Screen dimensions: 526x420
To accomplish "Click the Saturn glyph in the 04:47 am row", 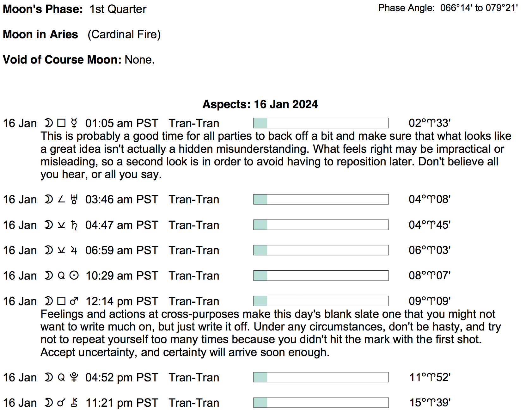I will (x=74, y=225).
